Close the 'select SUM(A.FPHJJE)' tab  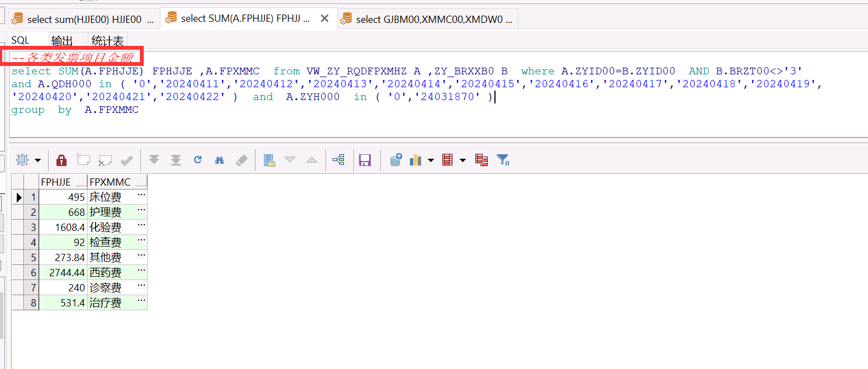(324, 18)
